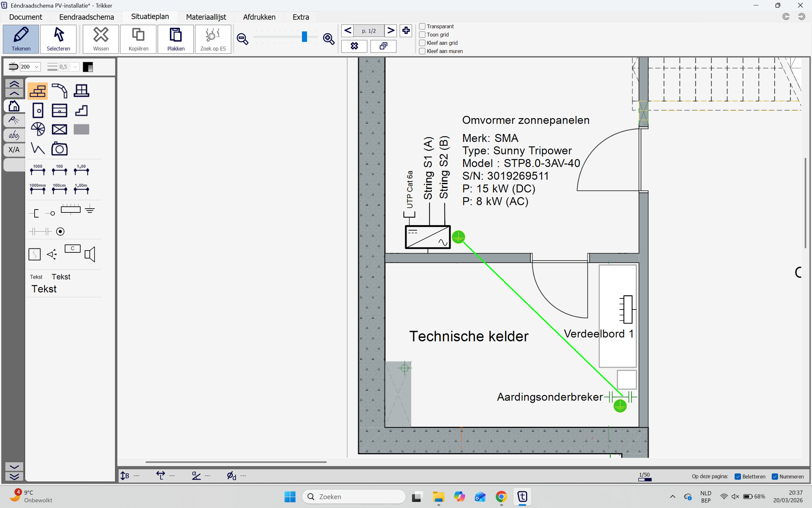Select the camera symbol in the palette
The height and width of the screenshot is (508, 812).
coord(59,149)
